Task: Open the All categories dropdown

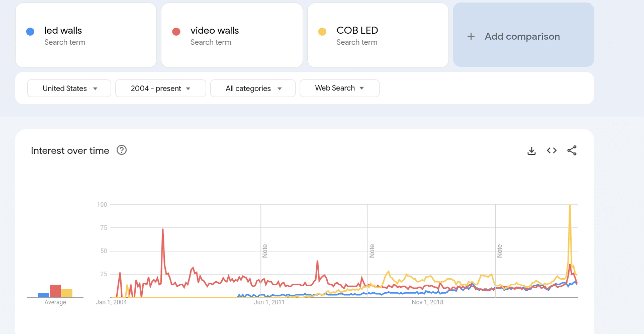Action: point(253,89)
